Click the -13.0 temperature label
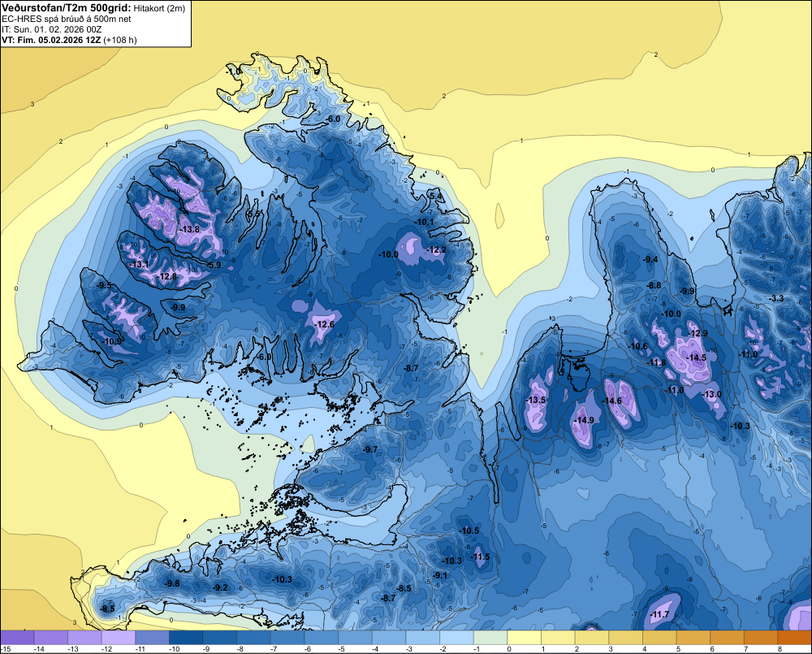Image resolution: width=812 pixels, height=654 pixels. (711, 394)
